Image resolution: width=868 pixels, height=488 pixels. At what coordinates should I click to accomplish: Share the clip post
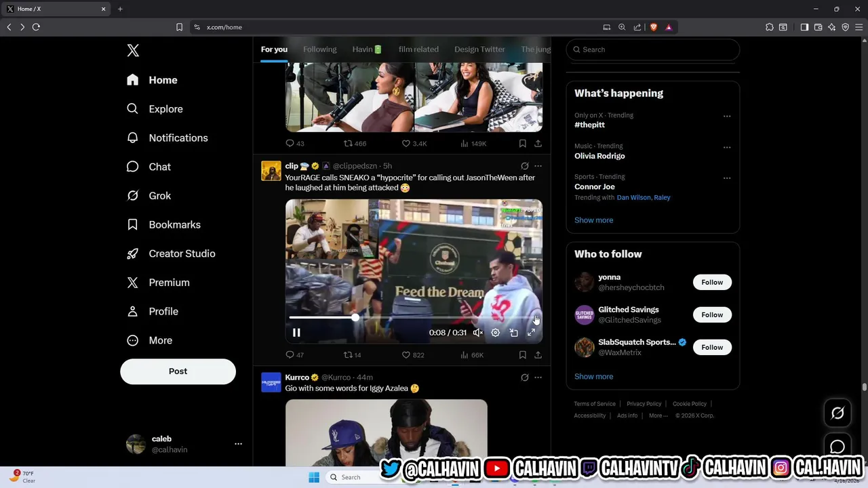[538, 355]
